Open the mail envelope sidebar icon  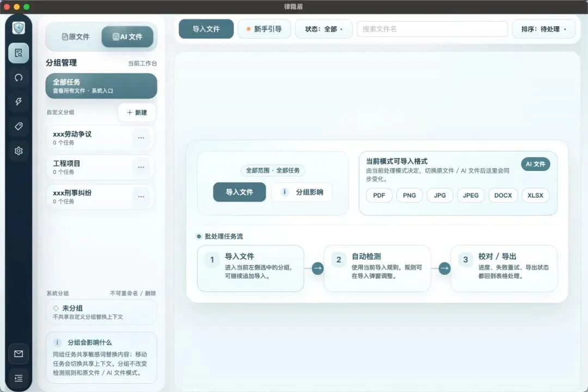(19, 354)
